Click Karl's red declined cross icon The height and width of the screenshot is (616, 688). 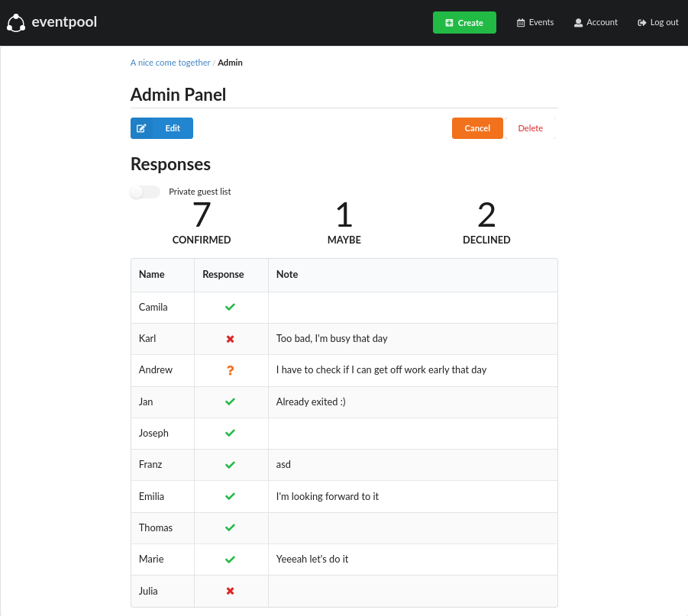tap(230, 338)
